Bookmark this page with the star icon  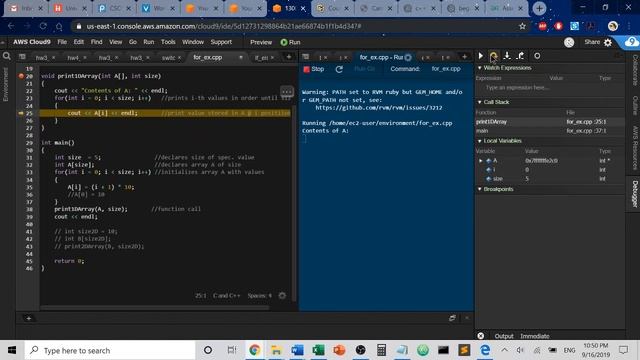[x=522, y=26]
